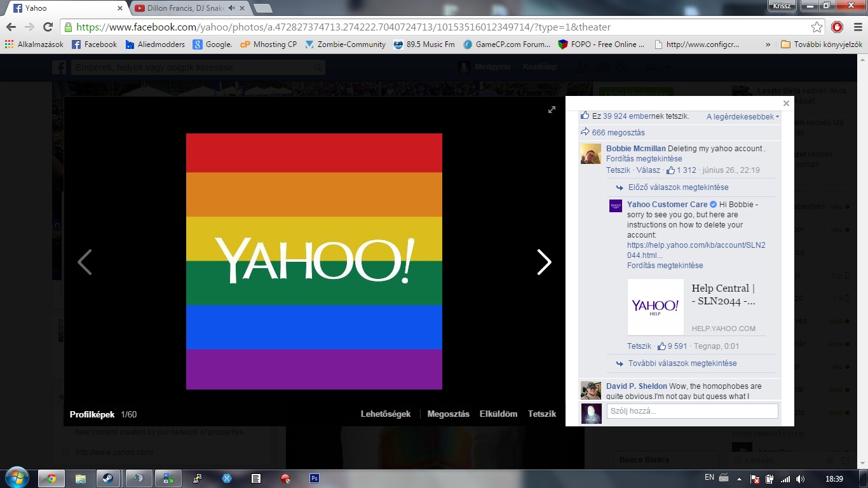Like Yahoo Customer Care's reply with Tetszik
The image size is (868, 488).
tap(639, 346)
